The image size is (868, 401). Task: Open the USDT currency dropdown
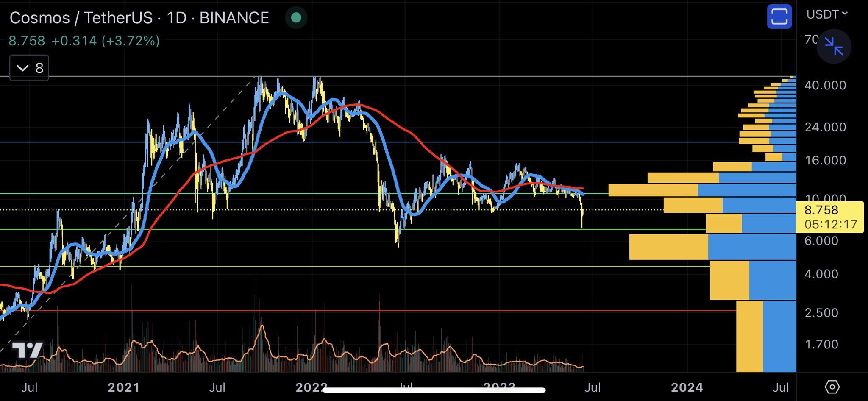pos(827,14)
